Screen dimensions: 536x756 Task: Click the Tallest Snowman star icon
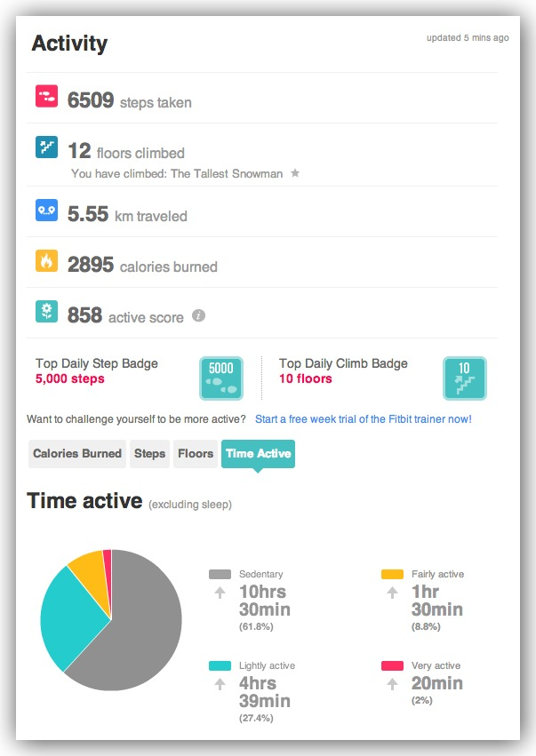295,173
